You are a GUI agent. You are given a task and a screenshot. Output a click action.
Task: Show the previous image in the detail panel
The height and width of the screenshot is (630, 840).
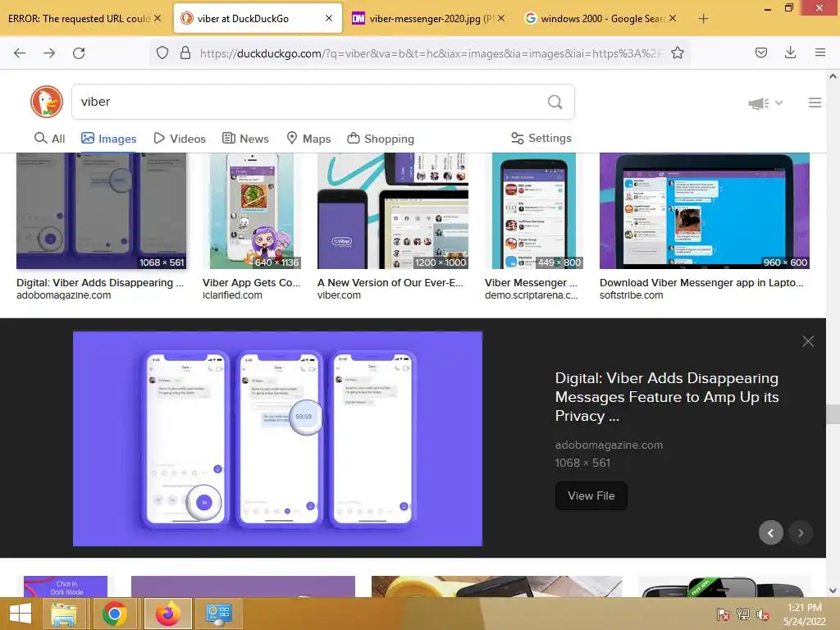coord(771,532)
